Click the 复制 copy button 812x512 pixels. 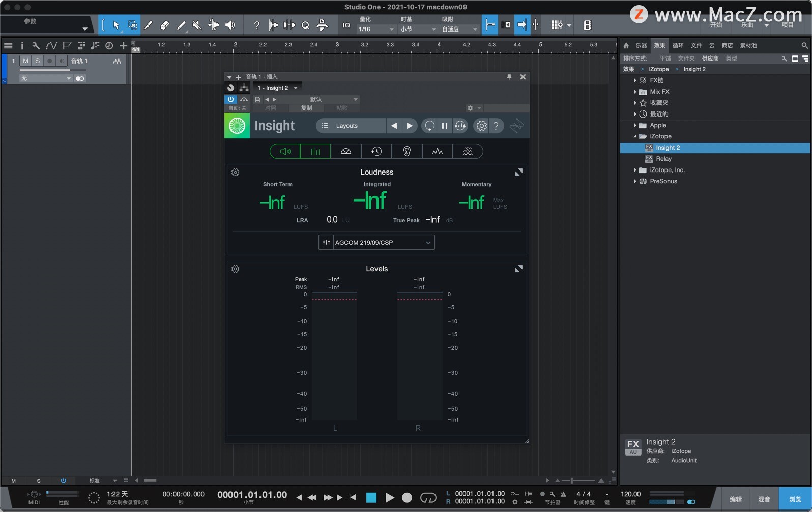point(306,108)
